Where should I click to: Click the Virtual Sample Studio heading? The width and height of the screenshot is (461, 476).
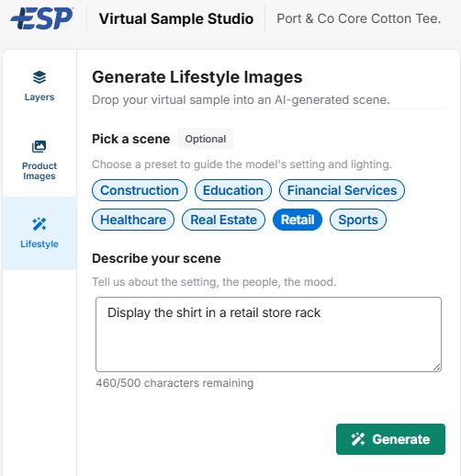coord(176,18)
